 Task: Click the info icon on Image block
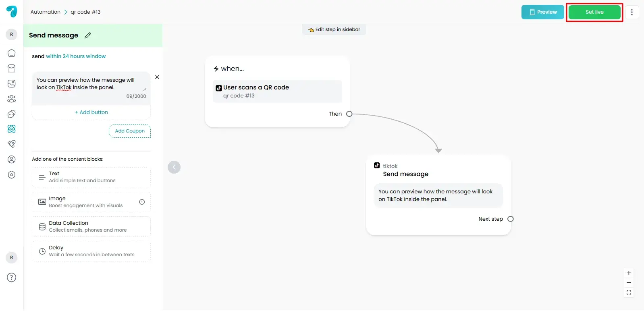142,202
